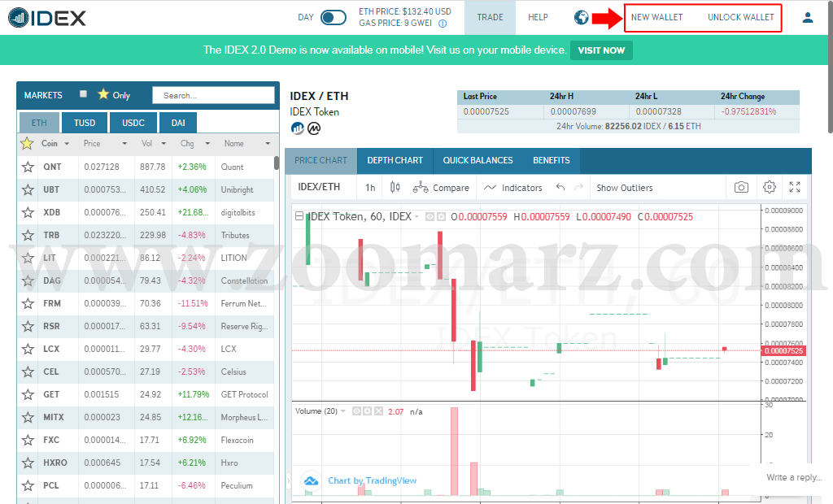Sort markets by Coin column
The height and width of the screenshot is (504, 833).
55,143
